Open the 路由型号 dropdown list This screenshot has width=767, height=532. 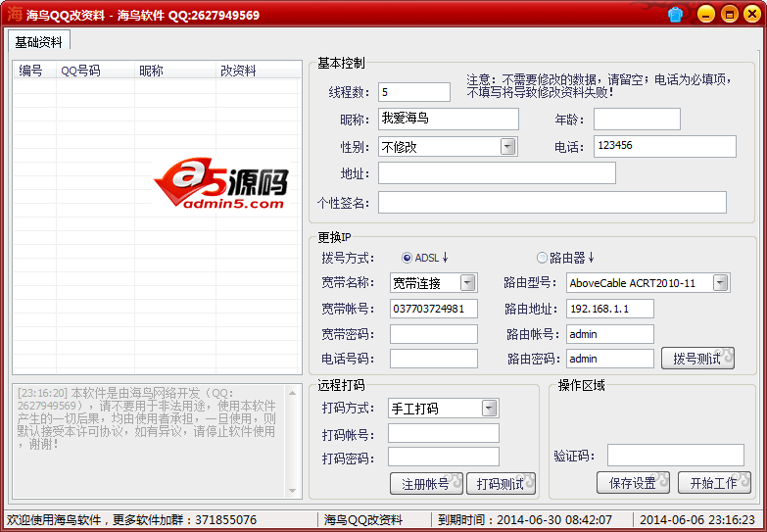(720, 283)
